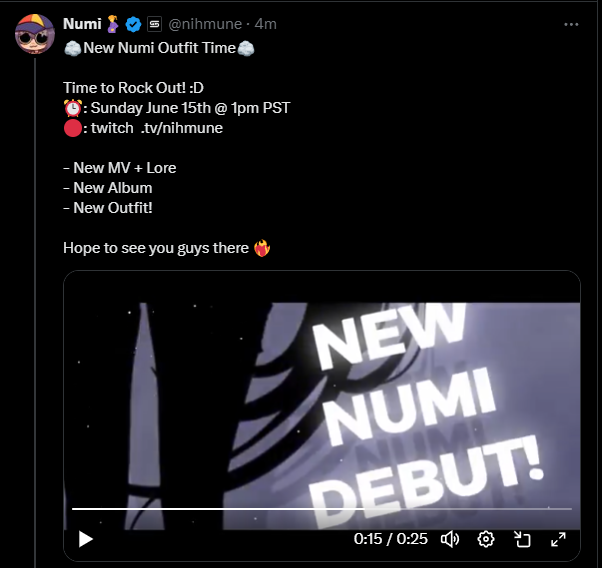Open the tweet's 4m timestamp
This screenshot has height=568, width=602.
point(267,24)
